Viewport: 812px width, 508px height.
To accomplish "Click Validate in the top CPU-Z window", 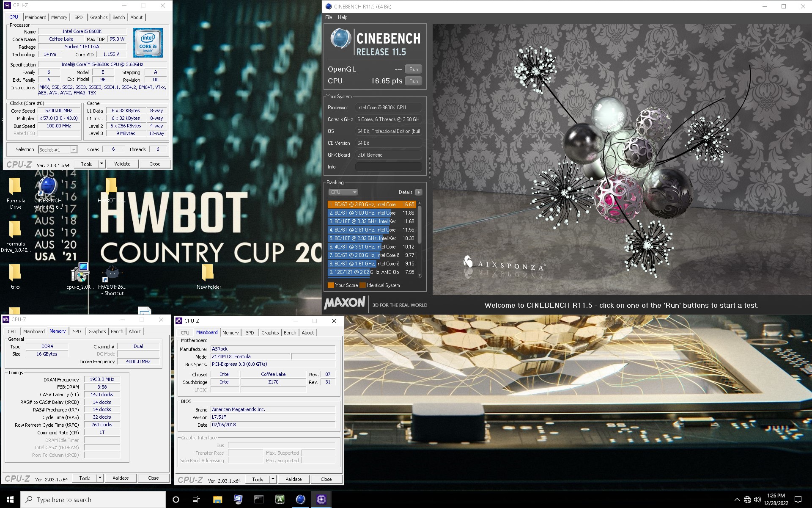I will [122, 164].
